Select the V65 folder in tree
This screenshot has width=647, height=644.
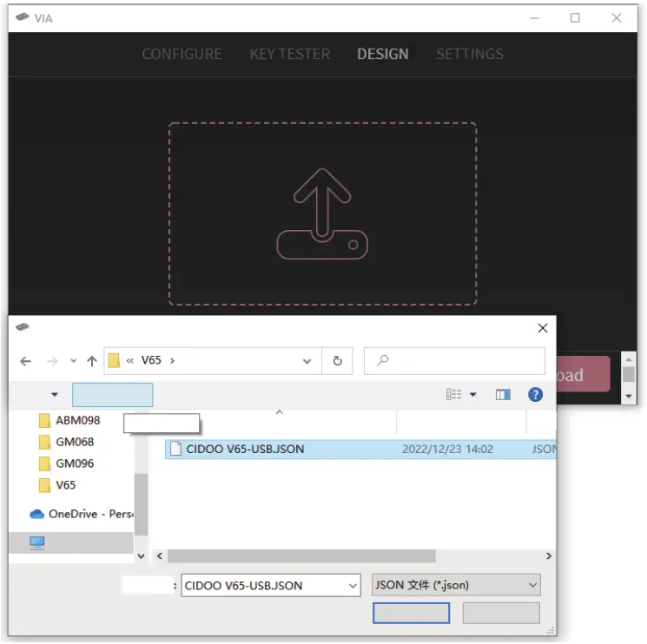pos(57,485)
